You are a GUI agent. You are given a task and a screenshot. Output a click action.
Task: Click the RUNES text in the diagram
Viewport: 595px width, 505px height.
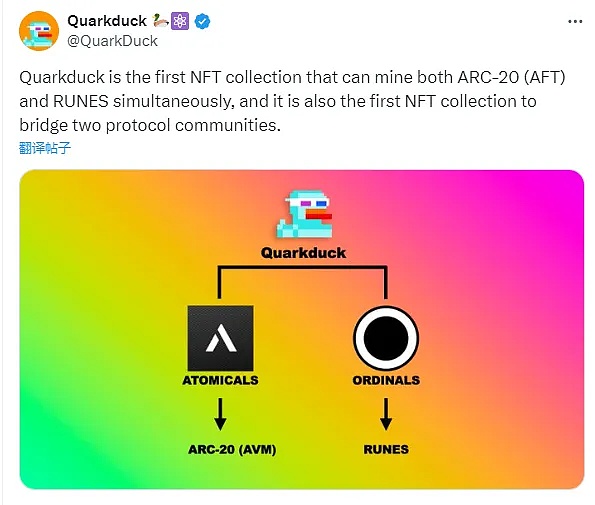(386, 449)
